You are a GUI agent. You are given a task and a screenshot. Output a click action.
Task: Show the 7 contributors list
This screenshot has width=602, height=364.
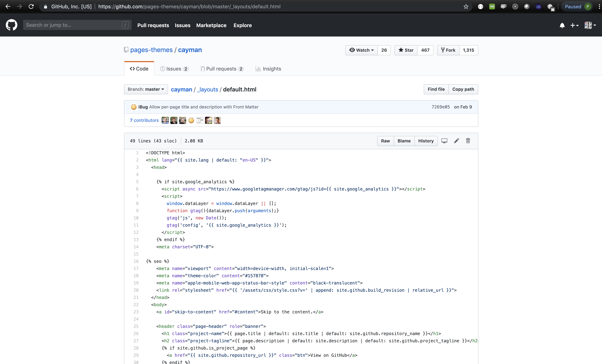pyautogui.click(x=144, y=120)
